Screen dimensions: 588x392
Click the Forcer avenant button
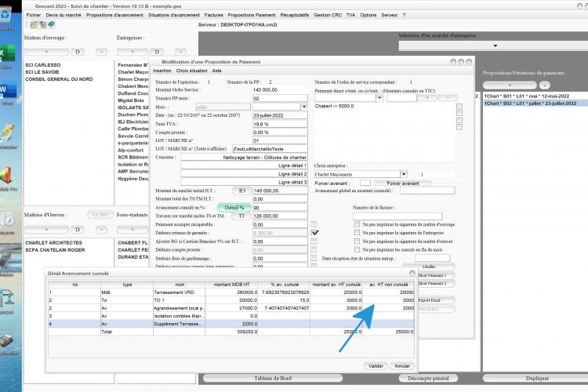403,183
